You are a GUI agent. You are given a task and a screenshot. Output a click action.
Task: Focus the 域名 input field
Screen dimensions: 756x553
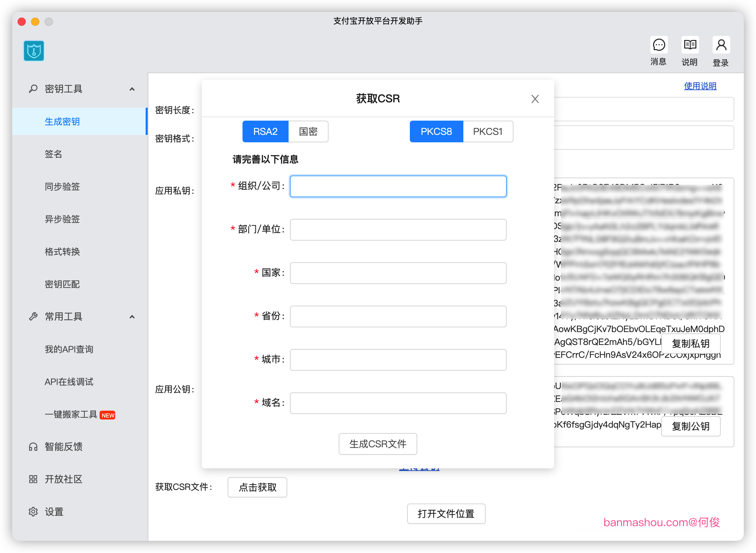point(398,403)
